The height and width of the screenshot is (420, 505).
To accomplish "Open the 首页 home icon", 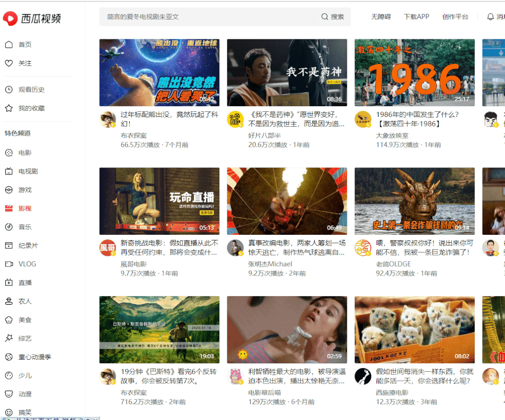I will pos(9,44).
